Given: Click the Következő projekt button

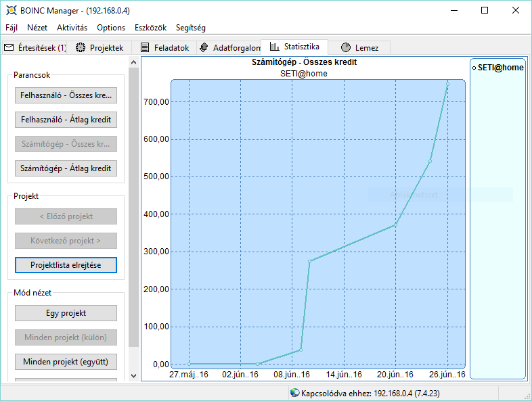Looking at the screenshot, I should tap(66, 241).
